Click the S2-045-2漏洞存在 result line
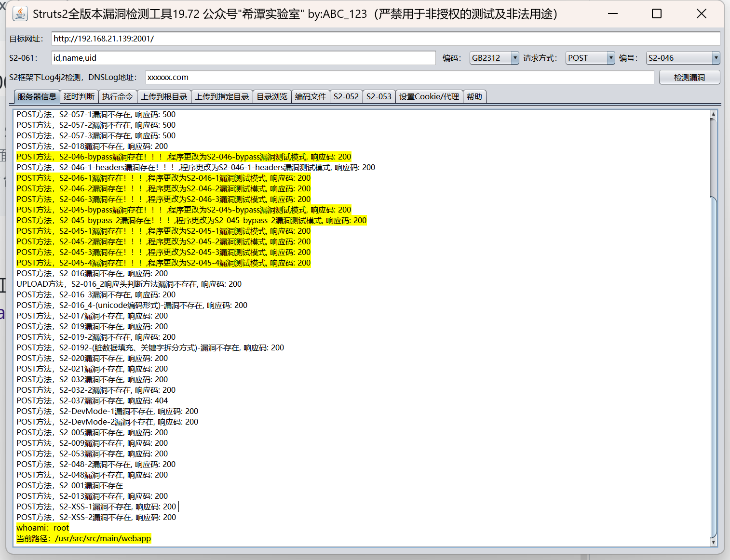Viewport: 730px width, 560px height. 163,241
